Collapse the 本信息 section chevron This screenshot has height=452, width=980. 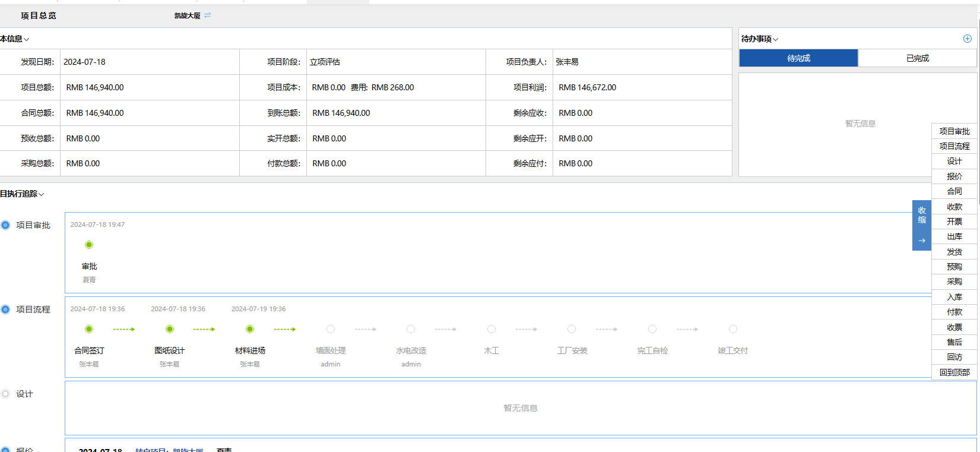(27, 39)
